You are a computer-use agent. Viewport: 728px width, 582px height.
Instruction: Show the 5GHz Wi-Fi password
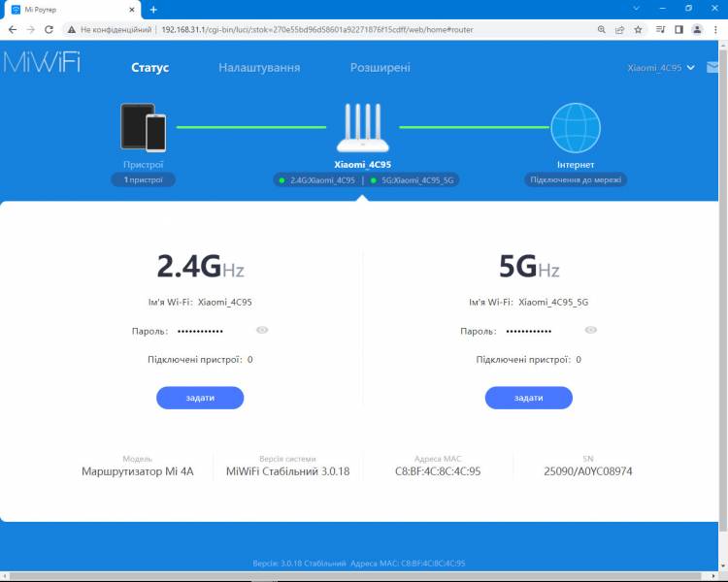click(x=590, y=330)
